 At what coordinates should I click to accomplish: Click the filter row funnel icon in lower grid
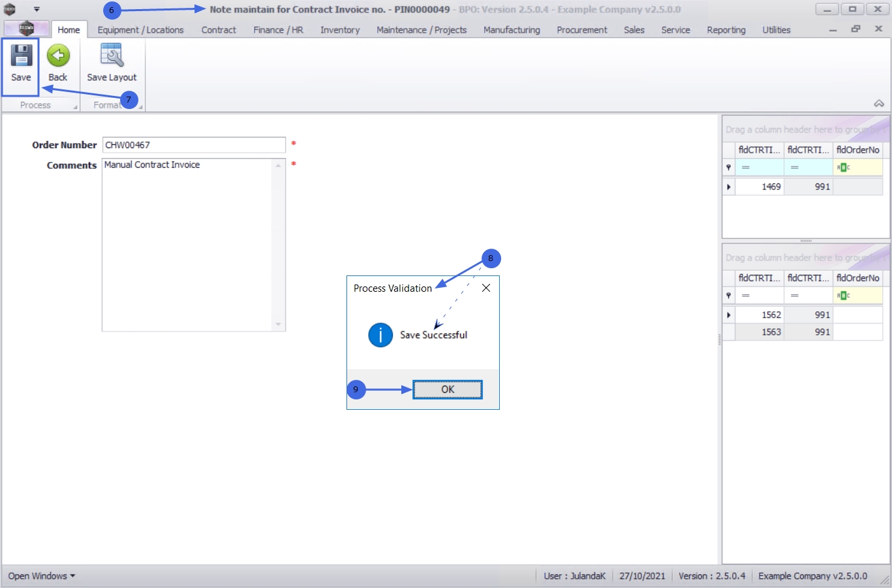point(729,296)
